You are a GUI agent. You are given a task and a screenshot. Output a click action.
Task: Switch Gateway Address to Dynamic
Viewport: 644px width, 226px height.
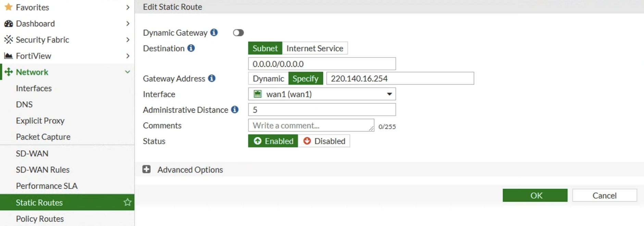pyautogui.click(x=268, y=78)
